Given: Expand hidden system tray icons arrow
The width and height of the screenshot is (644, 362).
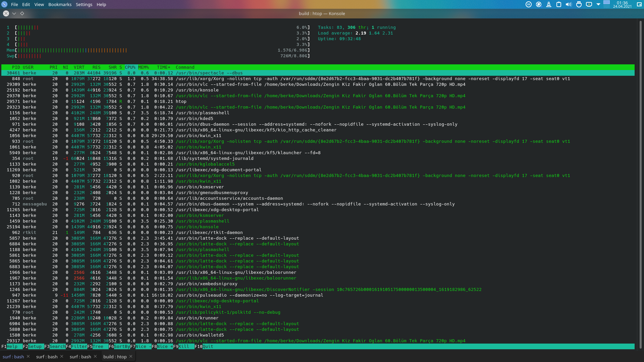Looking at the screenshot, I should (598, 4).
